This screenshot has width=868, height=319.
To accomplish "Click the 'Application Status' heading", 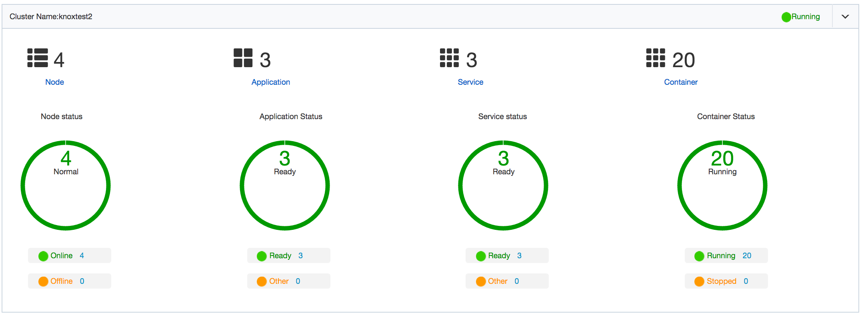I will (291, 116).
